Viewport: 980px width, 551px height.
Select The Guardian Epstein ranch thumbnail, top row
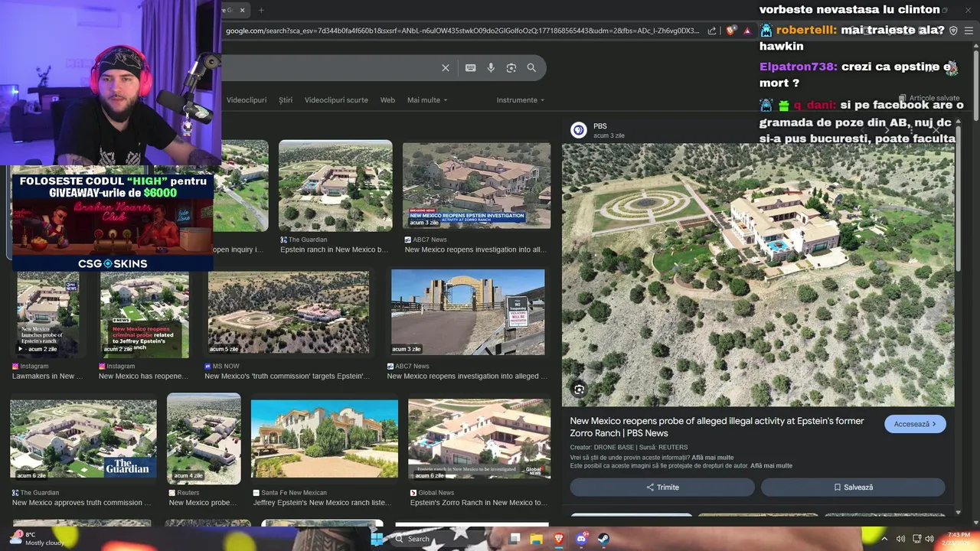[x=335, y=185]
